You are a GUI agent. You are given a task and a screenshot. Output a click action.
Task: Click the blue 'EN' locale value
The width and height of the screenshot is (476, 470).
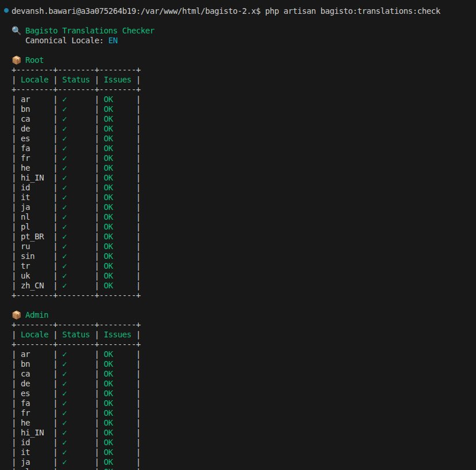point(113,40)
